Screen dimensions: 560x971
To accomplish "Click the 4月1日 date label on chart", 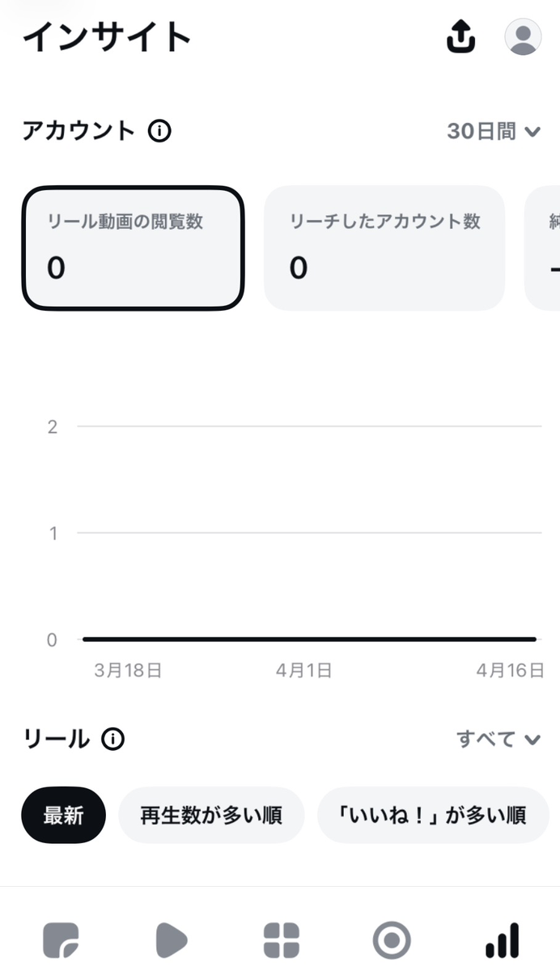I will pos(302,670).
